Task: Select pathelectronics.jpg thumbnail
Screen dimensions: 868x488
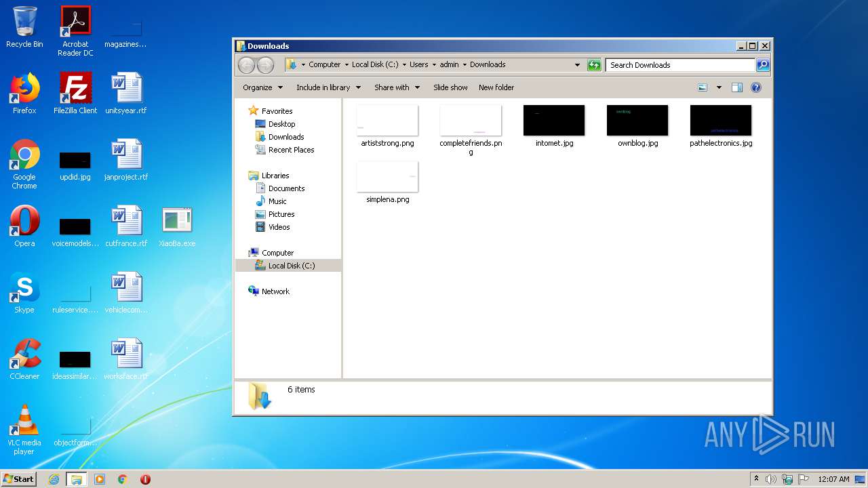Action: coord(721,126)
